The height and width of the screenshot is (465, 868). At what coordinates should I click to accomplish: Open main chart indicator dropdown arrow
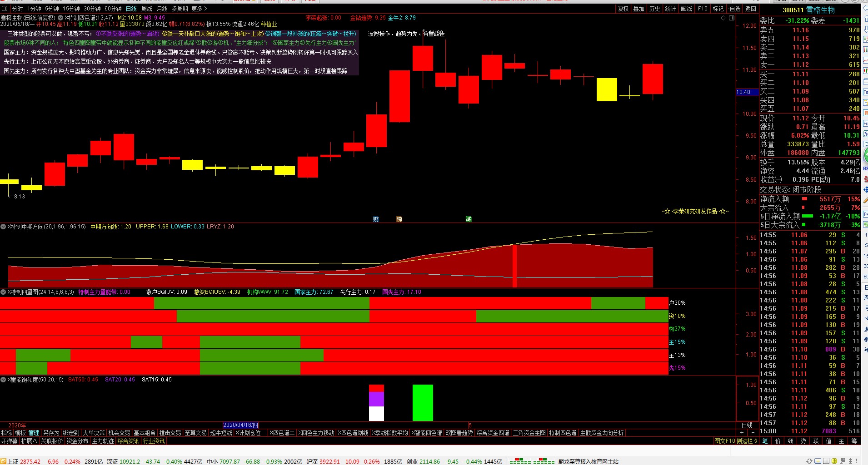click(60, 18)
